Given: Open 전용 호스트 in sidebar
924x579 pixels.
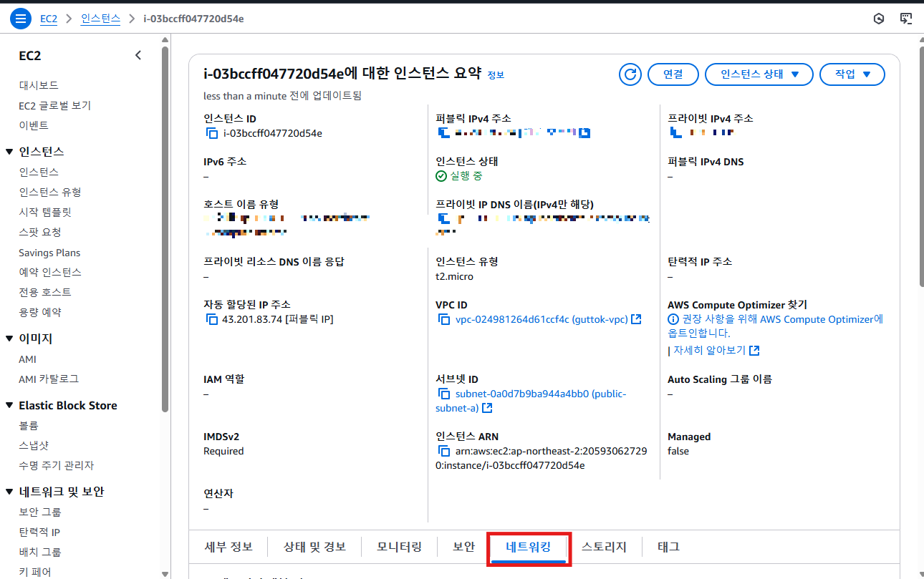Looking at the screenshot, I should point(45,292).
